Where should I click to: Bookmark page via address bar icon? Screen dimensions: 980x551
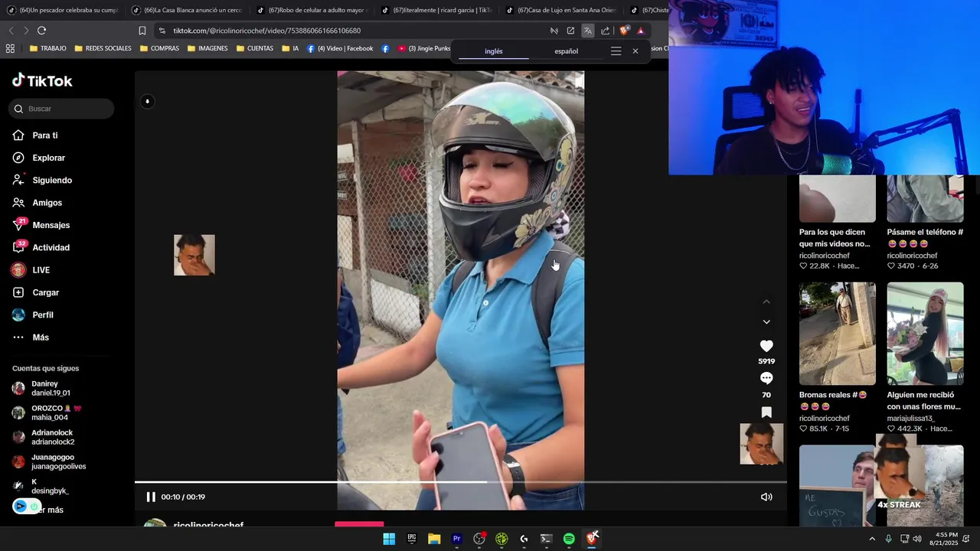[142, 31]
